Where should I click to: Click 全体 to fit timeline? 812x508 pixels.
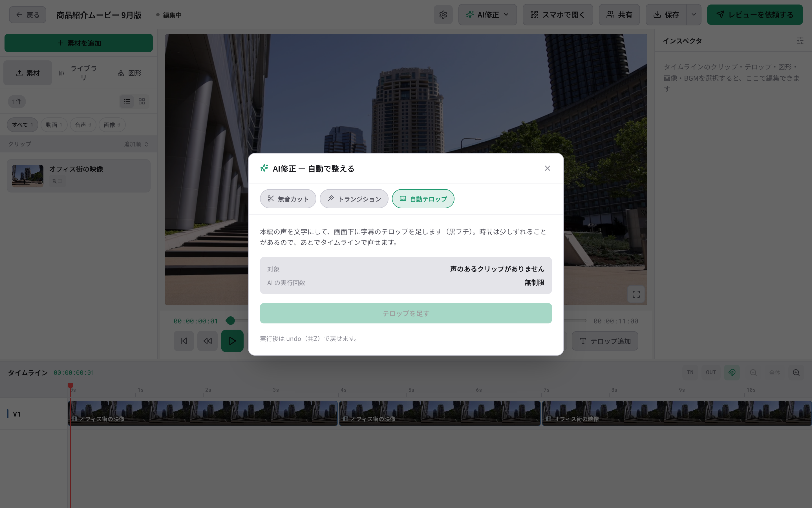[x=775, y=373]
